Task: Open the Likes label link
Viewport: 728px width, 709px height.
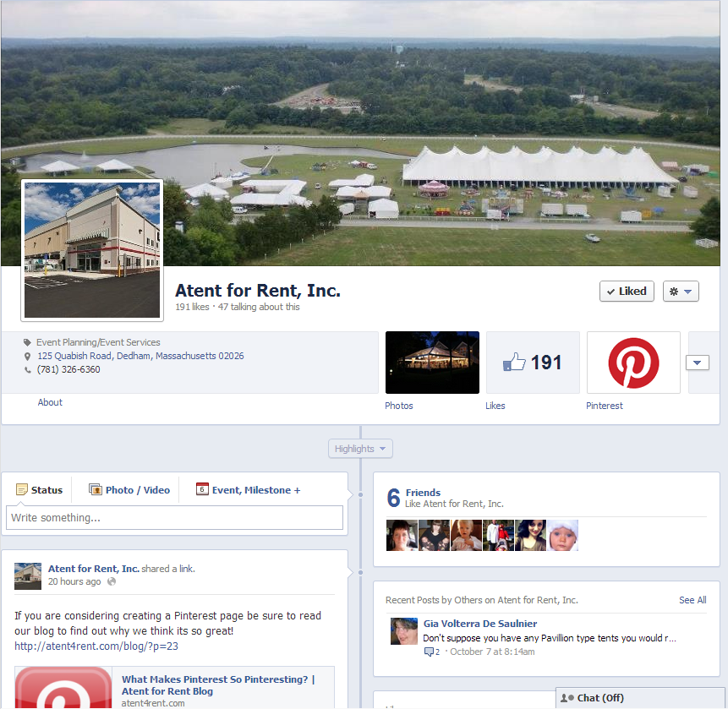Action: click(495, 406)
